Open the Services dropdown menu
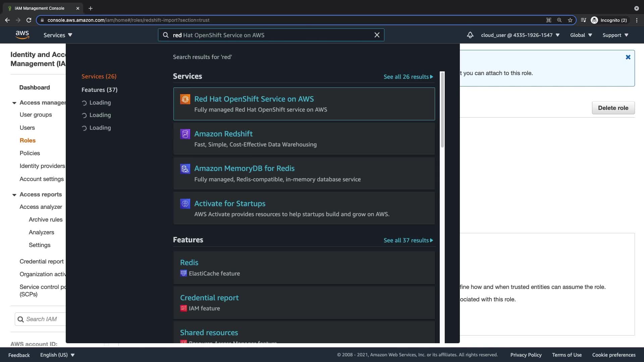This screenshot has height=362, width=644. [x=58, y=35]
